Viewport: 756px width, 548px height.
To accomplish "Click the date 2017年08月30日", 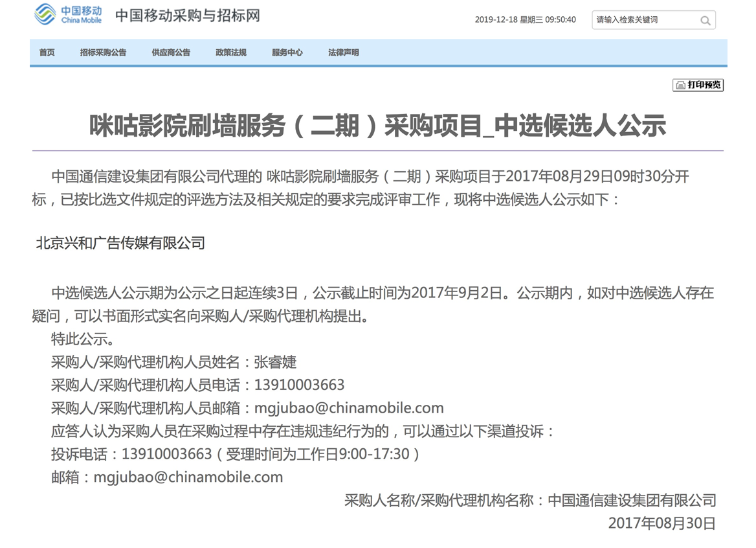I will pos(662,523).
